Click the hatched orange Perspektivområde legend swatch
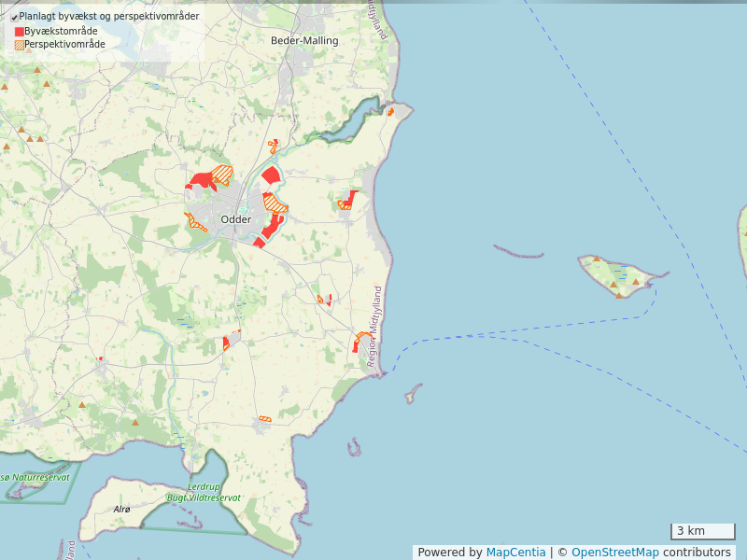Screen dimensions: 747x560 click(x=20, y=45)
